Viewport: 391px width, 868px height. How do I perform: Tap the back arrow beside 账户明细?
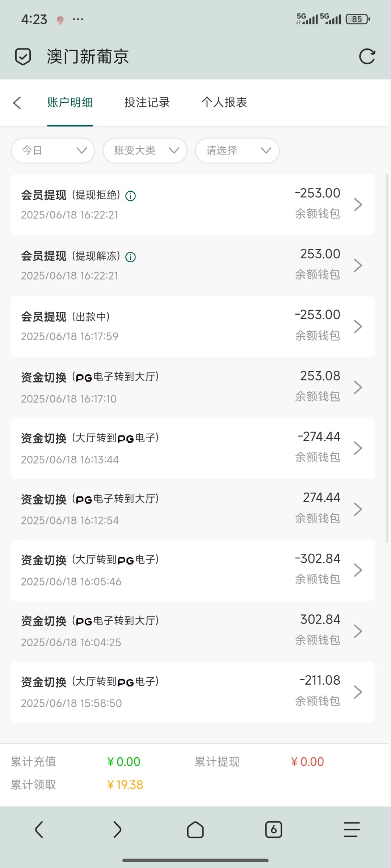coord(17,103)
